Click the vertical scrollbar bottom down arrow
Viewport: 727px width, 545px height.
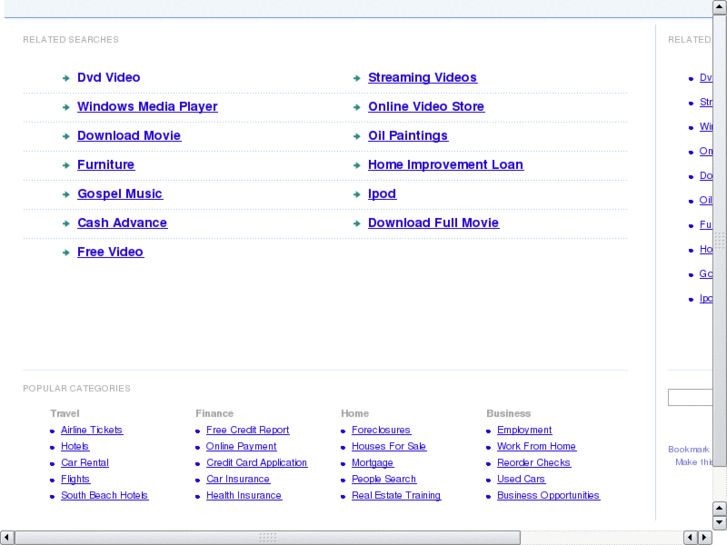coord(719,522)
